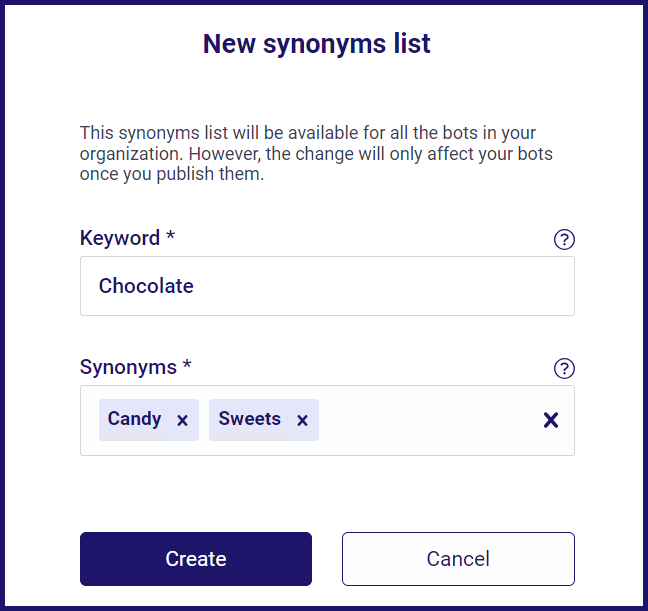The width and height of the screenshot is (648, 611).
Task: Click the Synonyms field label
Action: 128,367
